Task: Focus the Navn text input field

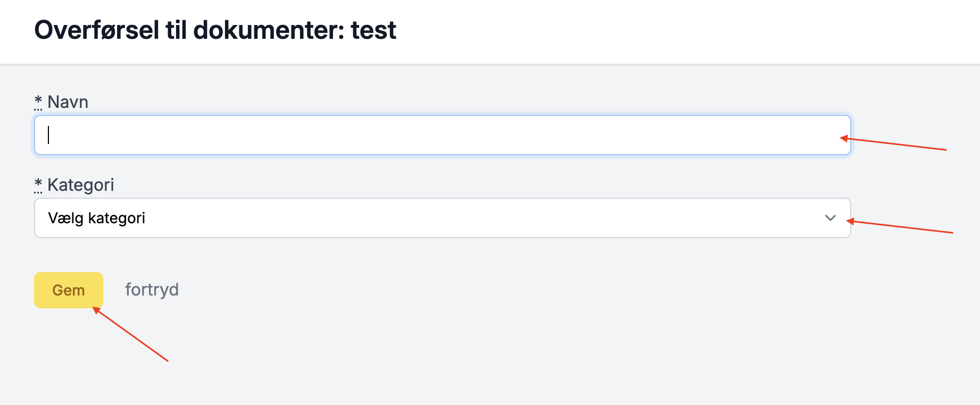Action: [x=442, y=135]
